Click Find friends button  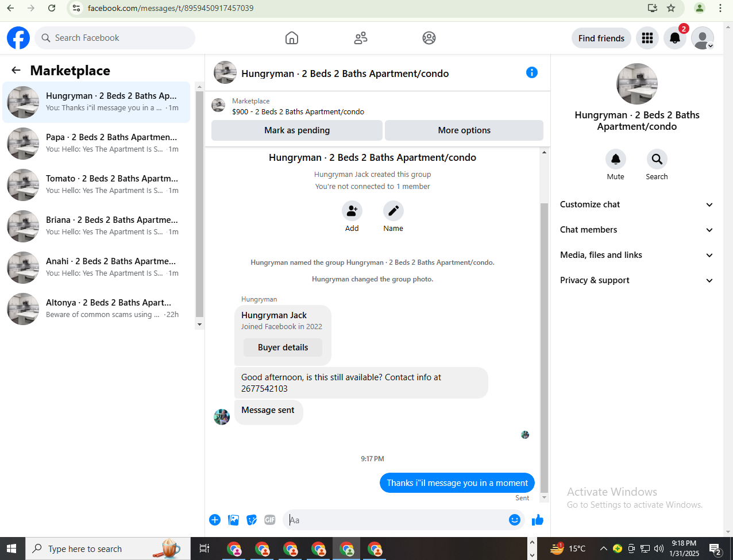pos(601,38)
